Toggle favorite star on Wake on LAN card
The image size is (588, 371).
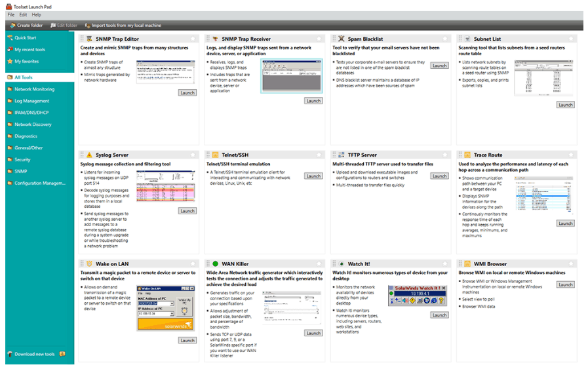point(193,264)
